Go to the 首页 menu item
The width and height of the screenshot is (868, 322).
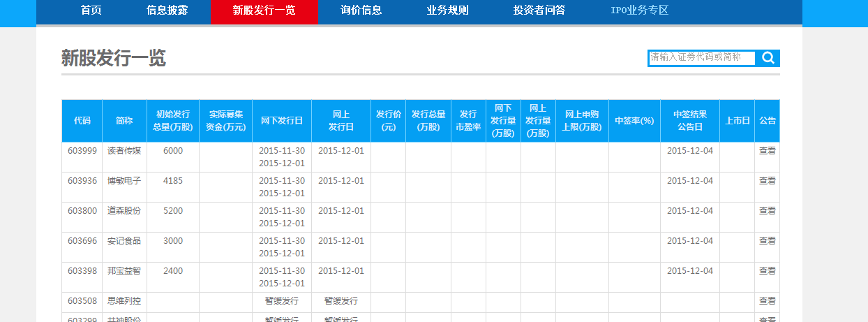click(91, 10)
